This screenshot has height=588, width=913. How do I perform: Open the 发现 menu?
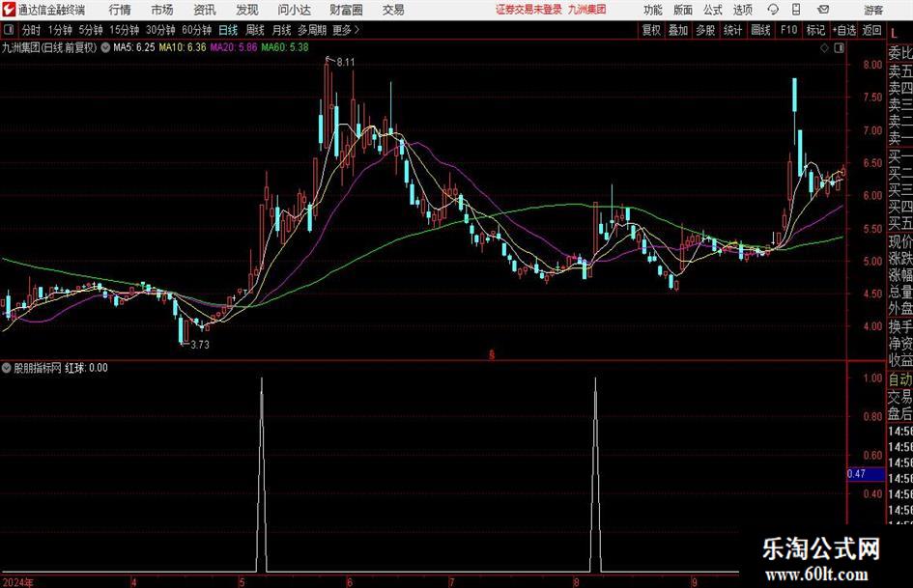247,10
